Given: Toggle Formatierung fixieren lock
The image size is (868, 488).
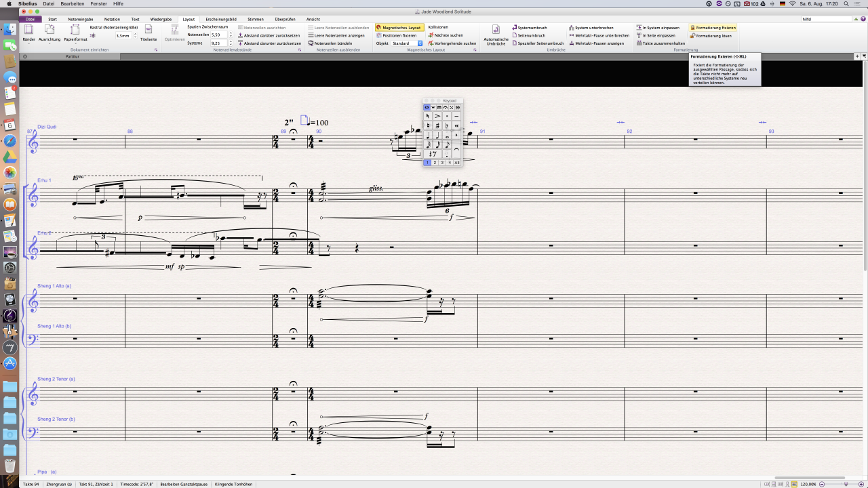Looking at the screenshot, I should 713,28.
